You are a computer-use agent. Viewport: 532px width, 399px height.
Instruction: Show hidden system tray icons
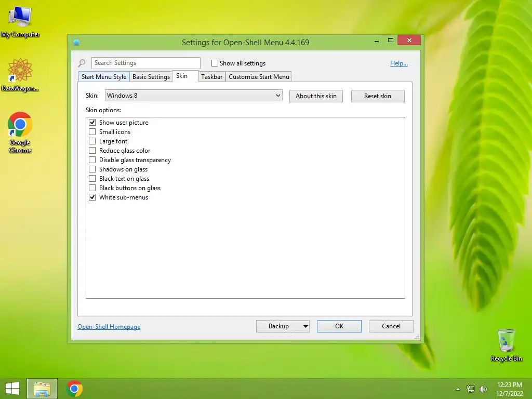point(458,389)
